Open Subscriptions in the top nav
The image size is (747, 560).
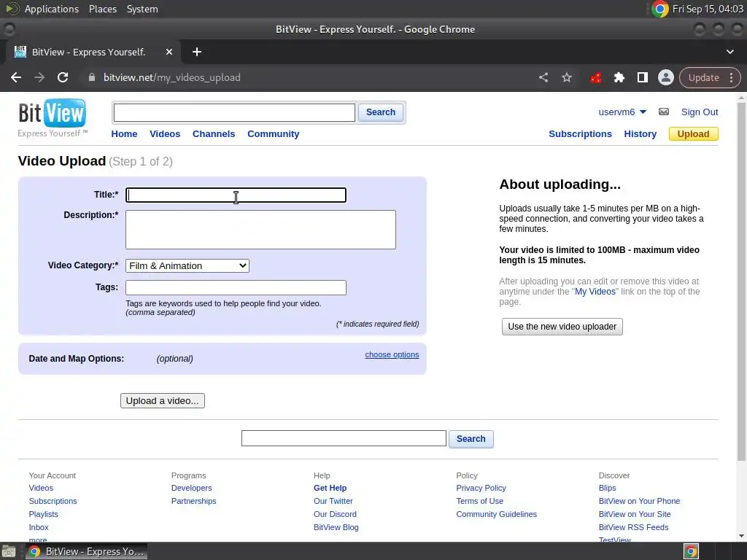pyautogui.click(x=580, y=134)
